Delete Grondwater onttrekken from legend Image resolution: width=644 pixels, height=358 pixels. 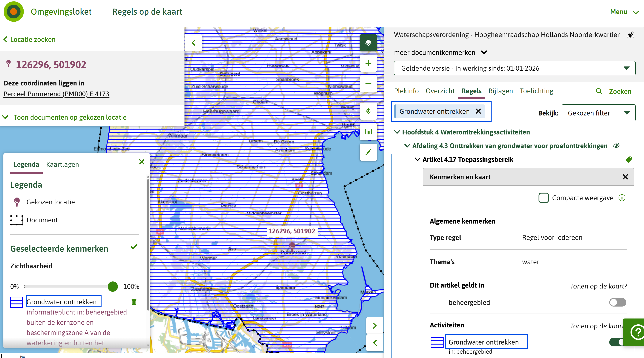tap(134, 302)
